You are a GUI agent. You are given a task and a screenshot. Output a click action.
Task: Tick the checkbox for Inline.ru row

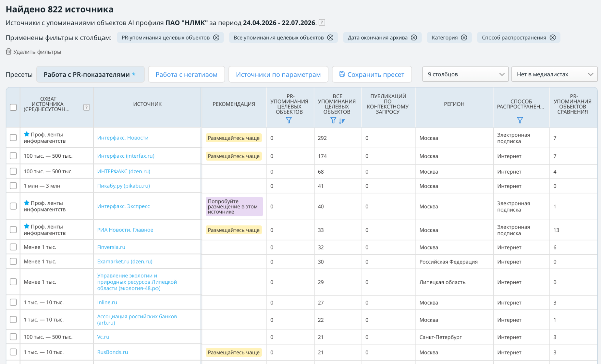(13, 302)
